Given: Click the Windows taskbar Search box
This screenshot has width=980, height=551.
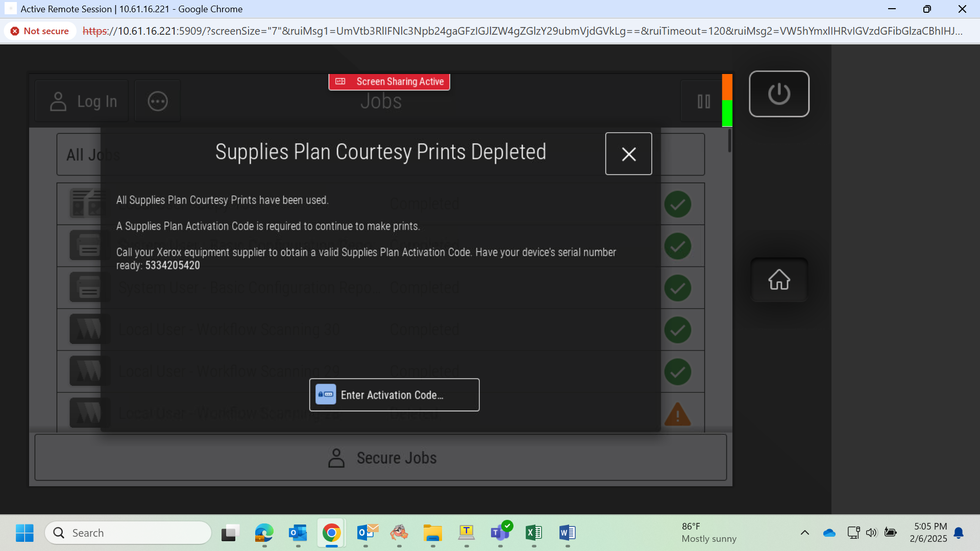Looking at the screenshot, I should 128,533.
